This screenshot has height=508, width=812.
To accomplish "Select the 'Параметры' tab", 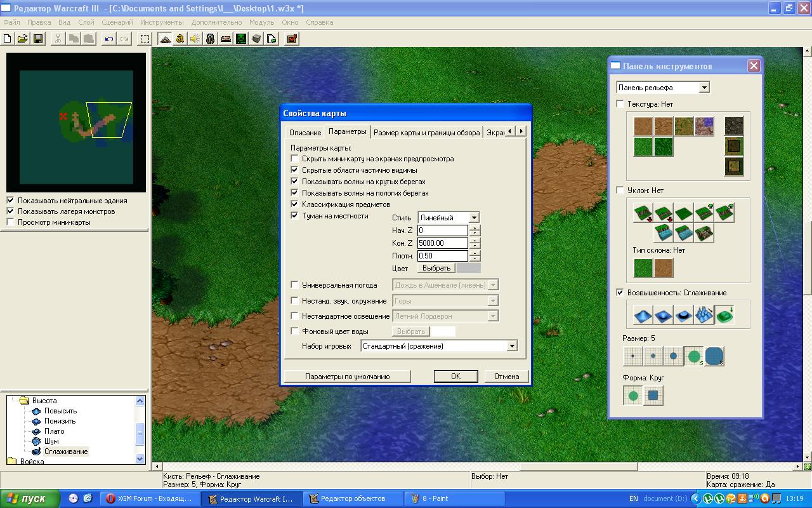I will pos(348,131).
